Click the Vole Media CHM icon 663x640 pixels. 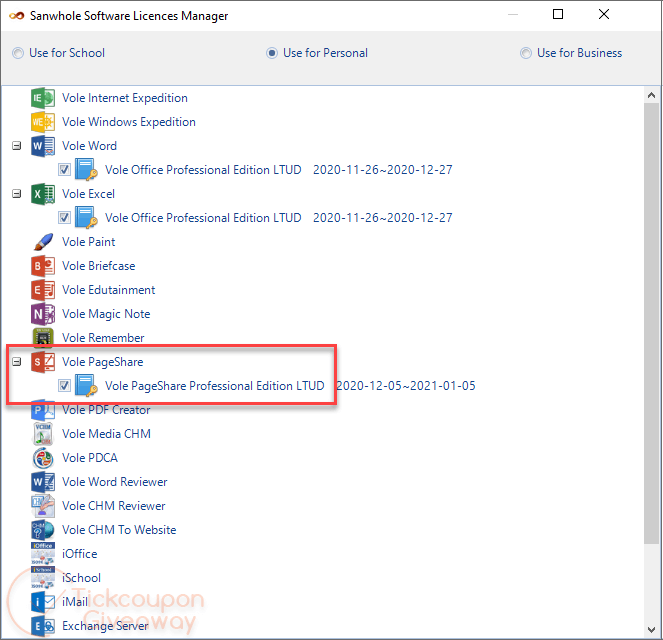point(43,434)
